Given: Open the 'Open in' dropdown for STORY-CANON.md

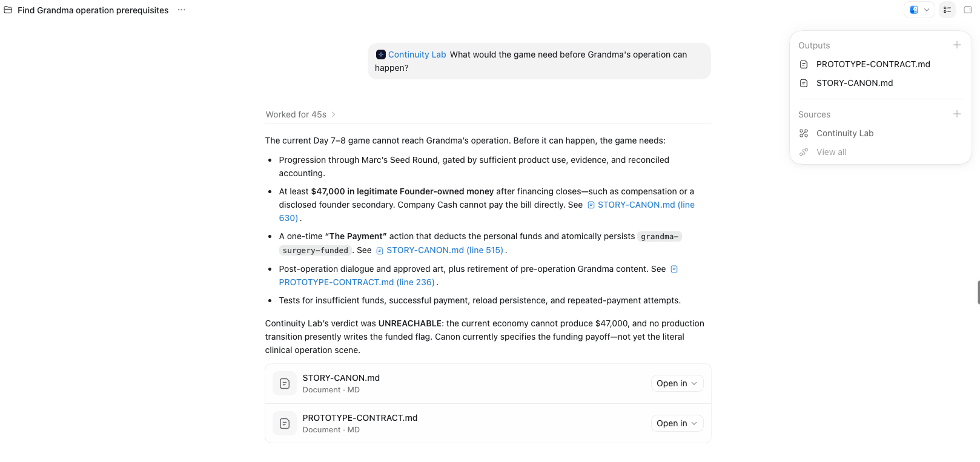Looking at the screenshot, I should point(677,383).
